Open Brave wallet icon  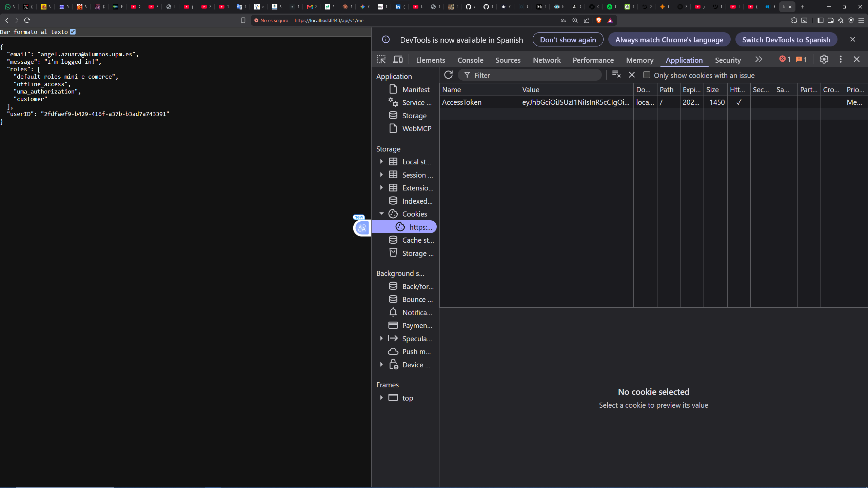tap(831, 20)
